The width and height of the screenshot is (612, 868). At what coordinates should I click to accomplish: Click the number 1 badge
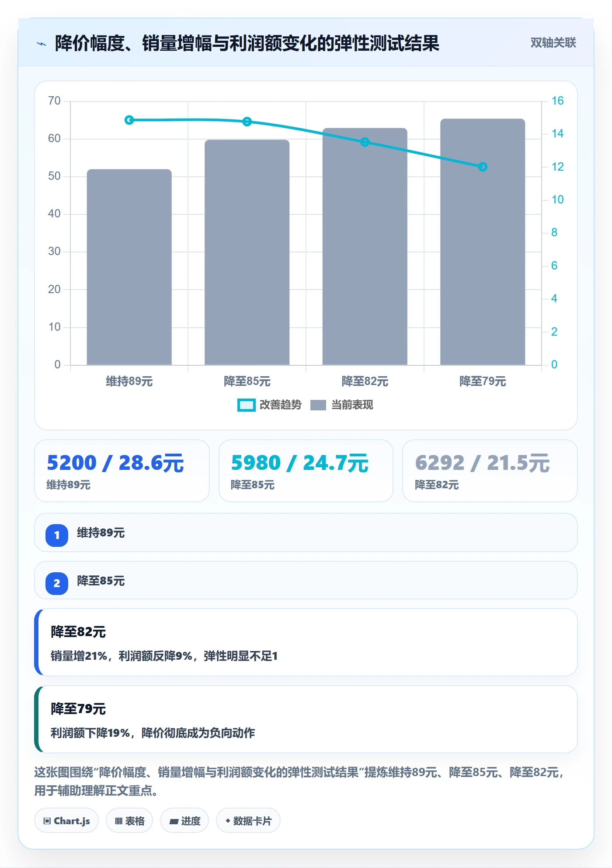point(57,535)
